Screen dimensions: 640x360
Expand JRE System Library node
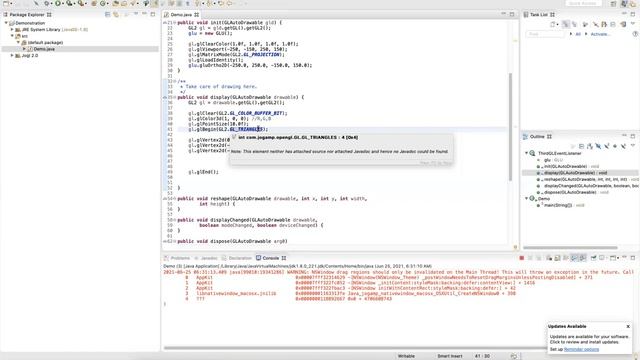(x=12, y=30)
